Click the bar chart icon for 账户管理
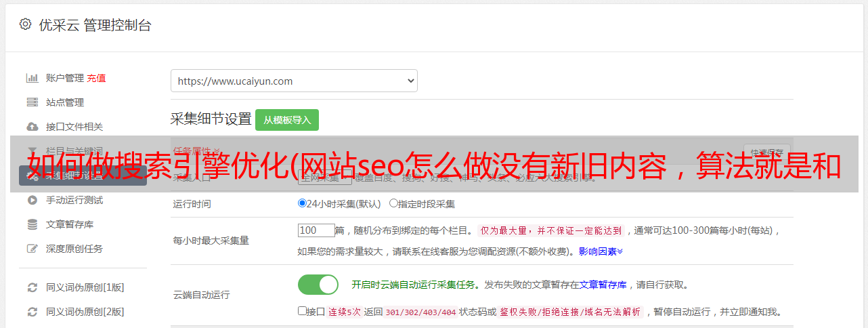Screen dimensions: 868x328 (32, 78)
